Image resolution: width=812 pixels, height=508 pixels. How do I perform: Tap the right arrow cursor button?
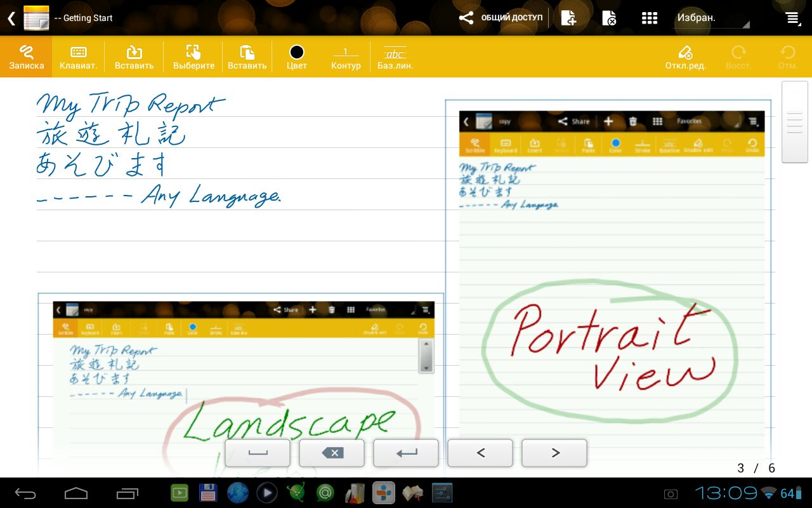point(554,453)
